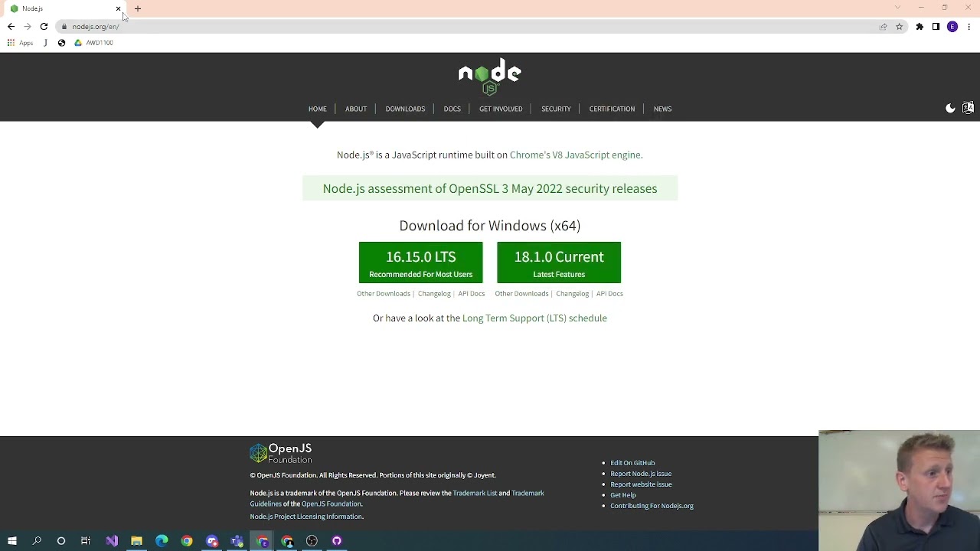The width and height of the screenshot is (980, 551).
Task: Download the 16.15.0 LTS version
Action: click(420, 262)
